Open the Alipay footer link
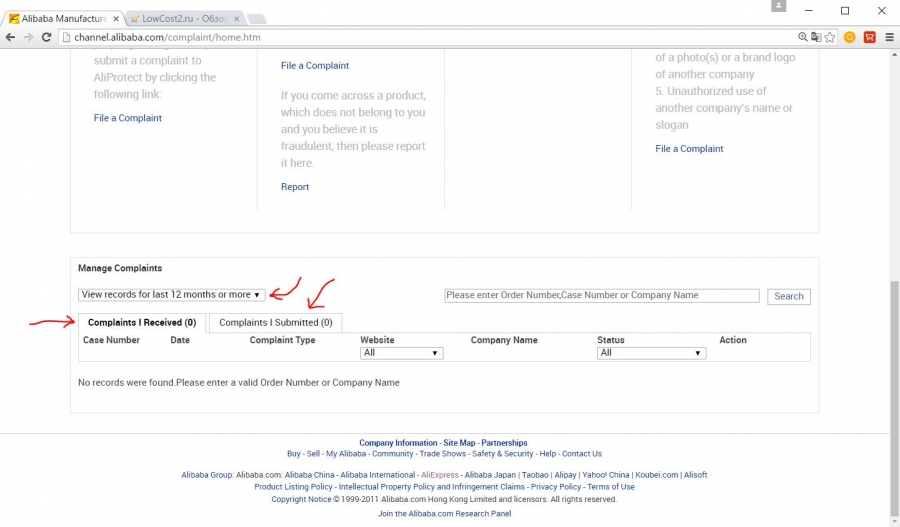Image resolution: width=900 pixels, height=527 pixels. point(565,475)
